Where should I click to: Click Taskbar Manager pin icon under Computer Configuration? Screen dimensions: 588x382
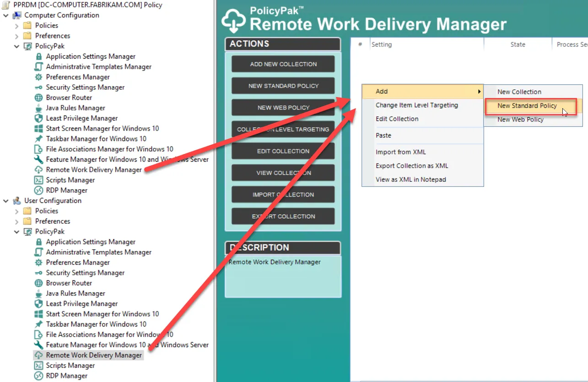(39, 139)
